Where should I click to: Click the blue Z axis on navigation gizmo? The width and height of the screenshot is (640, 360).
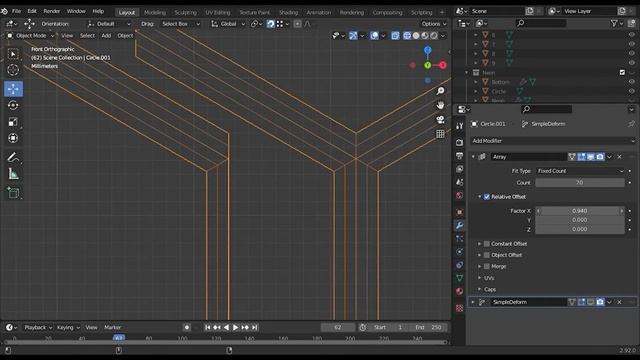coord(427,50)
